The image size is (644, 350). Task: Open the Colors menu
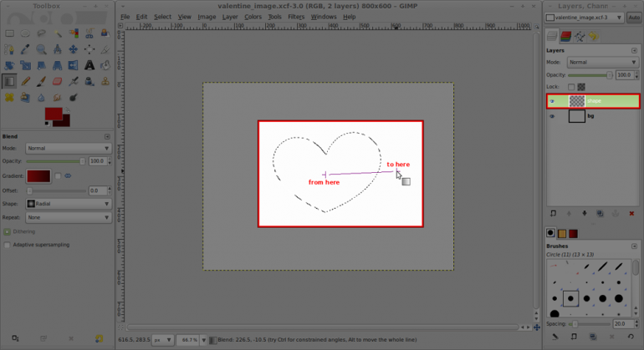(253, 17)
